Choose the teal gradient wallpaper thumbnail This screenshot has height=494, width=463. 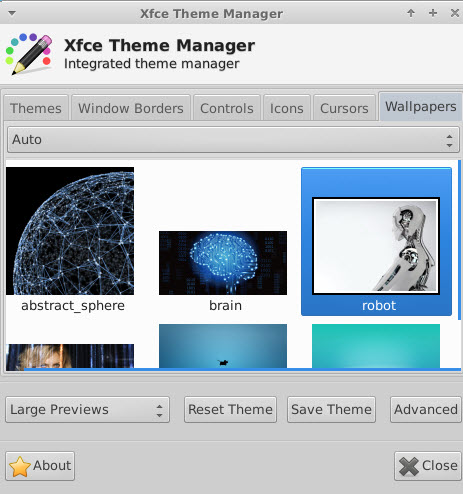376,346
